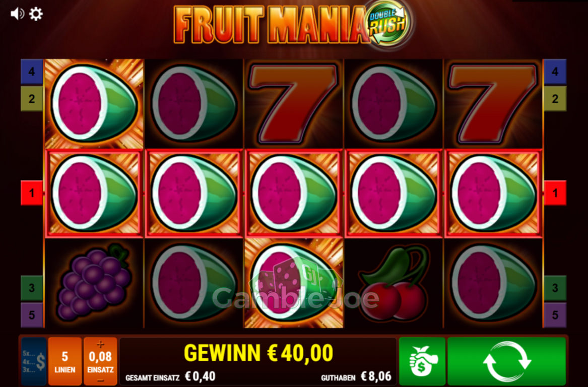The width and height of the screenshot is (588, 387).
Task: Select olive payline 2 marker on left
Action: point(32,99)
